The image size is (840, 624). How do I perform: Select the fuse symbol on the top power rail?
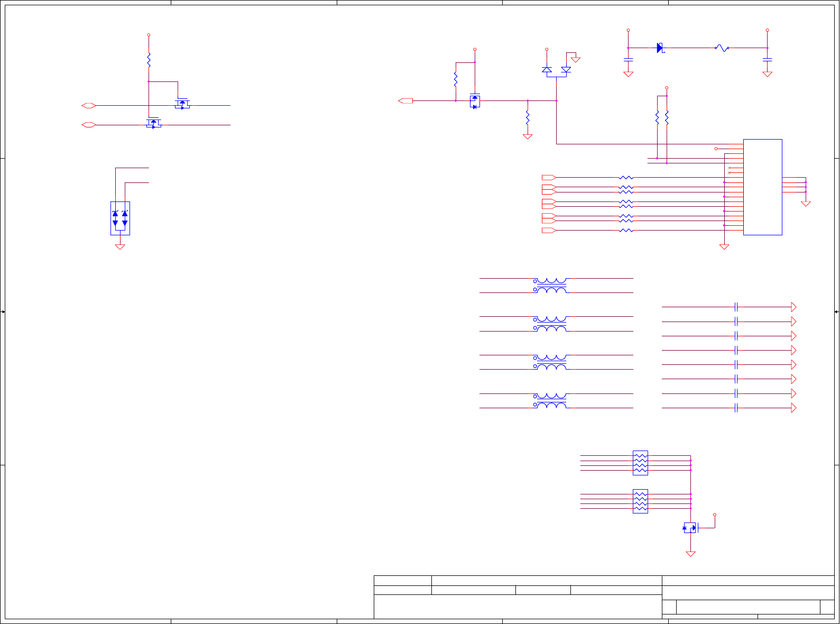click(722, 48)
